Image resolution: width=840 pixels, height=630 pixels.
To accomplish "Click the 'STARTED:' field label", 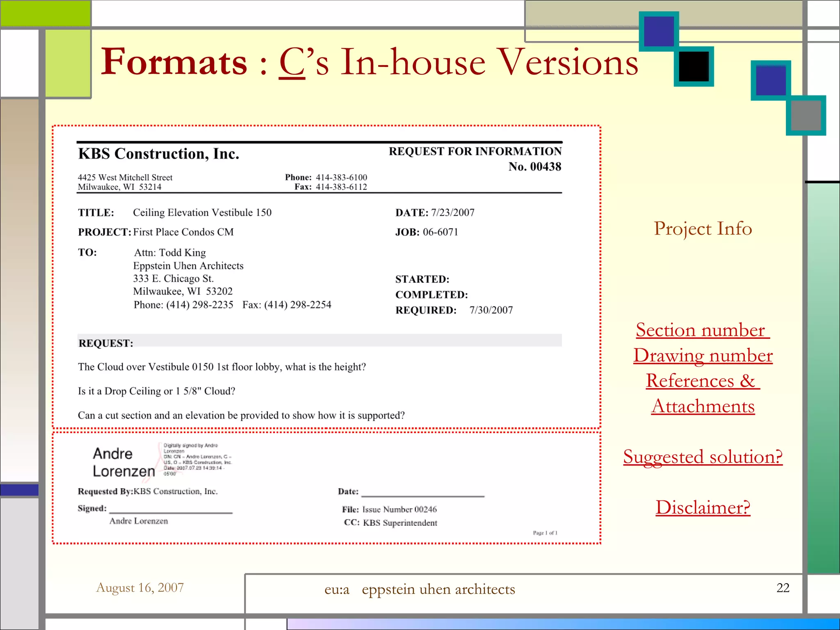I will pyautogui.click(x=422, y=279).
